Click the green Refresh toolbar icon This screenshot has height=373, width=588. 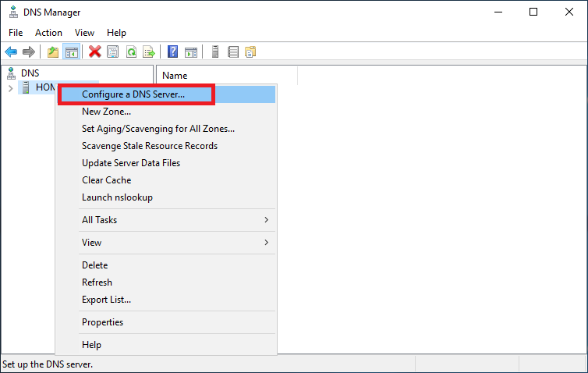pyautogui.click(x=132, y=52)
